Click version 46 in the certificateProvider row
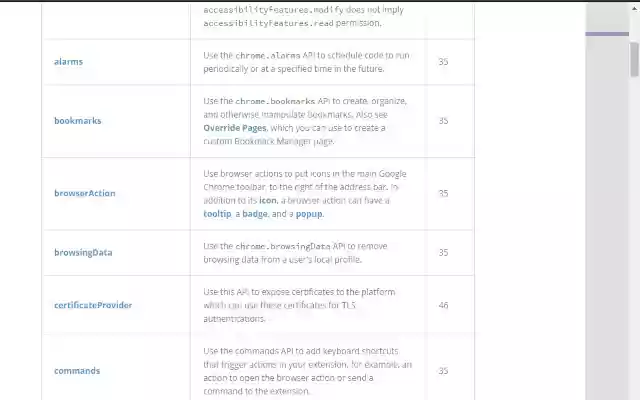Screen dimensions: 640x400 (x=443, y=305)
